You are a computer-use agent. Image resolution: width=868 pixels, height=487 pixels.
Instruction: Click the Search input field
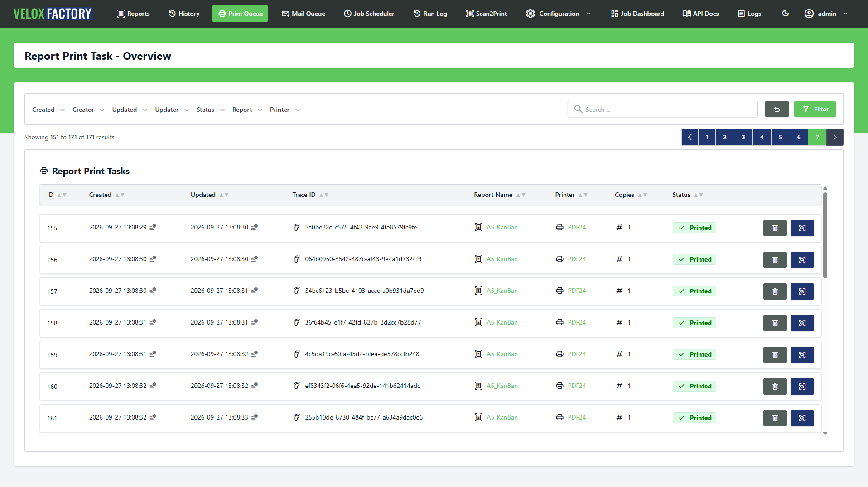coord(663,109)
